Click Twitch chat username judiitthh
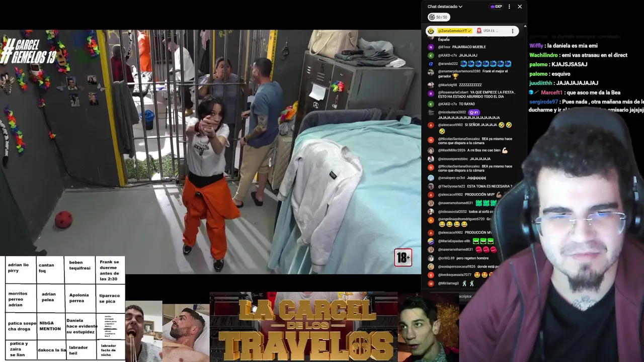 (540, 83)
